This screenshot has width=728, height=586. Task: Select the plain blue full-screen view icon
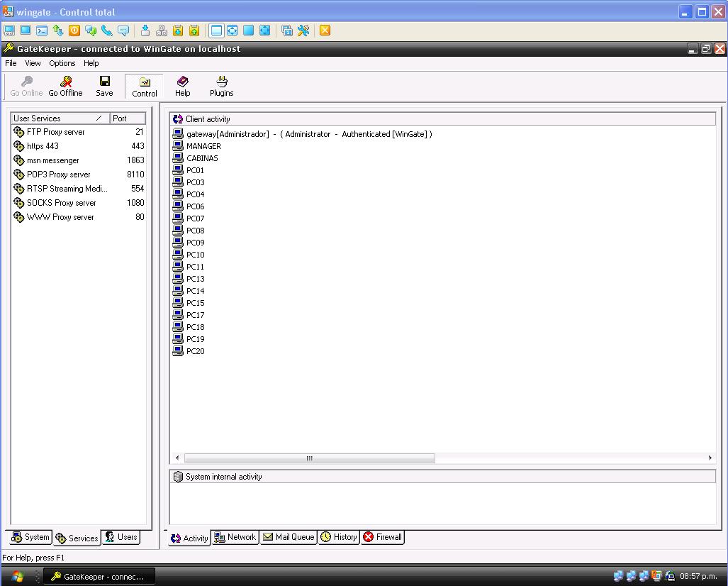point(248,31)
